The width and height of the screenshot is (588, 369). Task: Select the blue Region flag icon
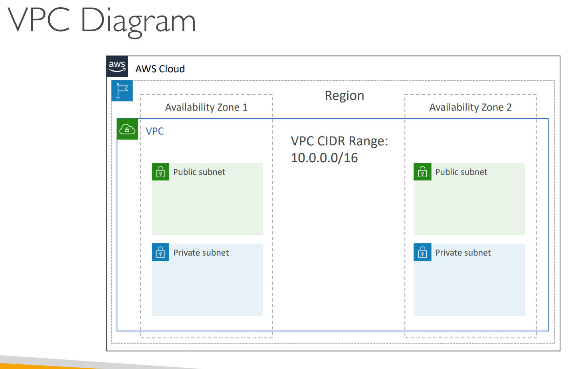122,91
